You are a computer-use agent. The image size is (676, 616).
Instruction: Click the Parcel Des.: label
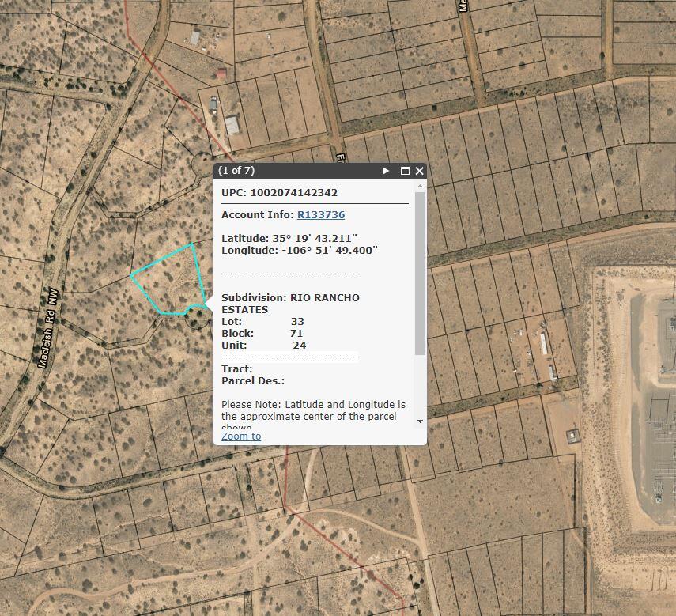coord(253,381)
